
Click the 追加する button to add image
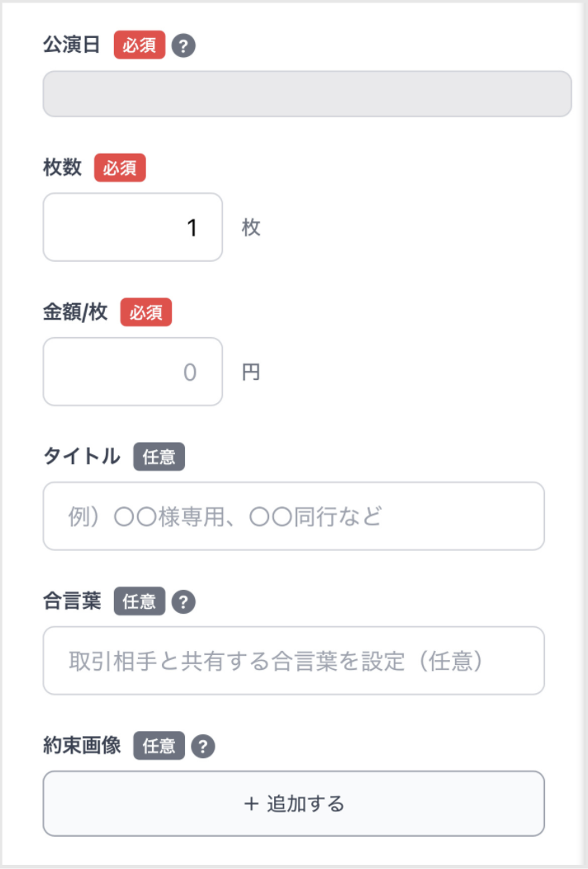(x=294, y=803)
